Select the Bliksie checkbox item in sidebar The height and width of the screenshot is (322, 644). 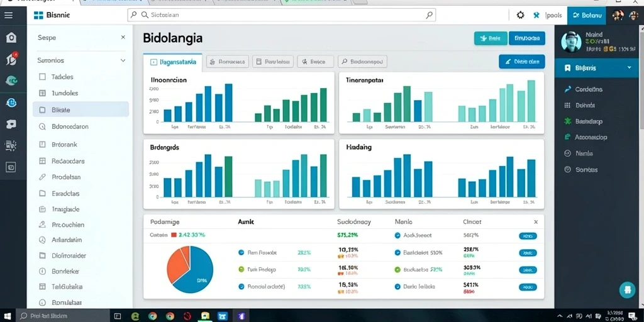coord(42,110)
